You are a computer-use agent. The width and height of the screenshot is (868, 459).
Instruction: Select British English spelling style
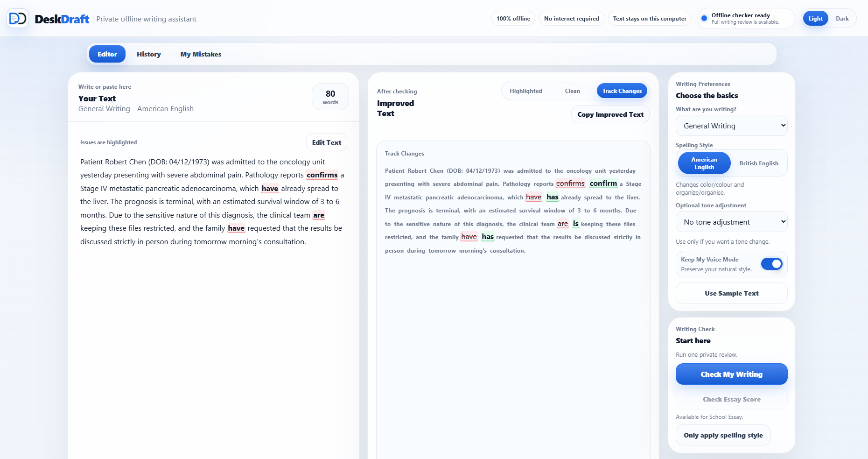coord(759,163)
